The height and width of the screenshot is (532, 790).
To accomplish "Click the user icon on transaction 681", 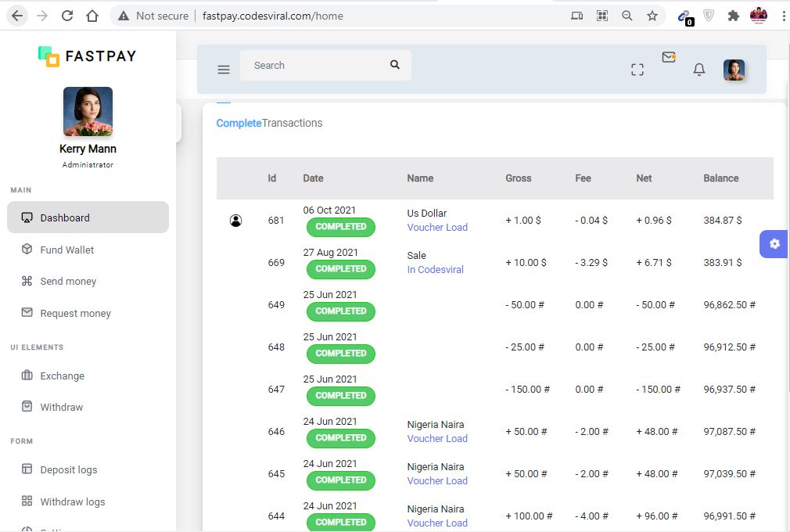I will (x=235, y=221).
